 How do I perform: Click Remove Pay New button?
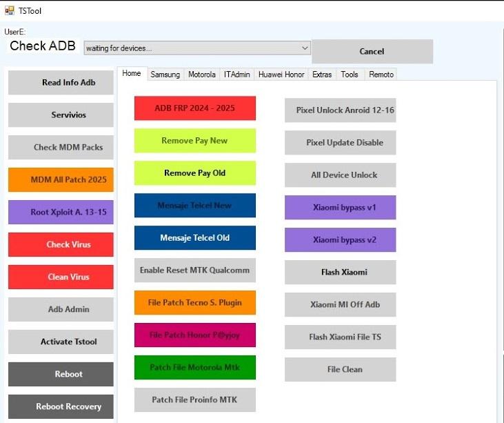[x=195, y=141]
